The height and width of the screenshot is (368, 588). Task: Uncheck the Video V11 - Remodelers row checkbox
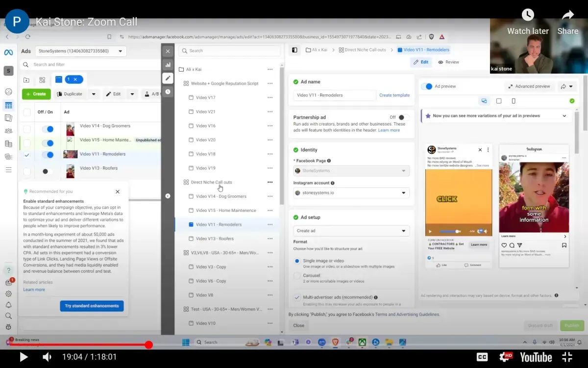pyautogui.click(x=27, y=155)
